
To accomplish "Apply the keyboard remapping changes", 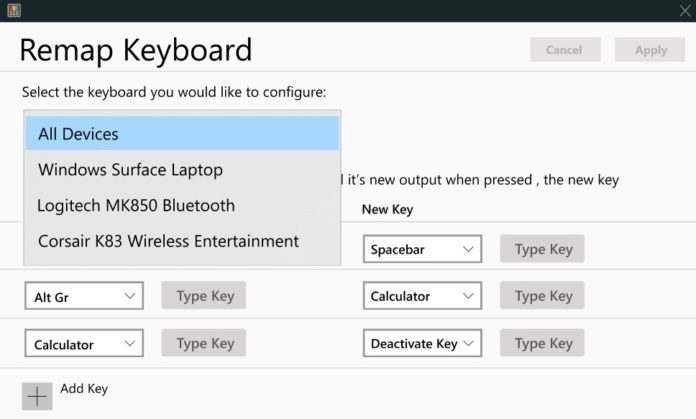I will coord(650,50).
